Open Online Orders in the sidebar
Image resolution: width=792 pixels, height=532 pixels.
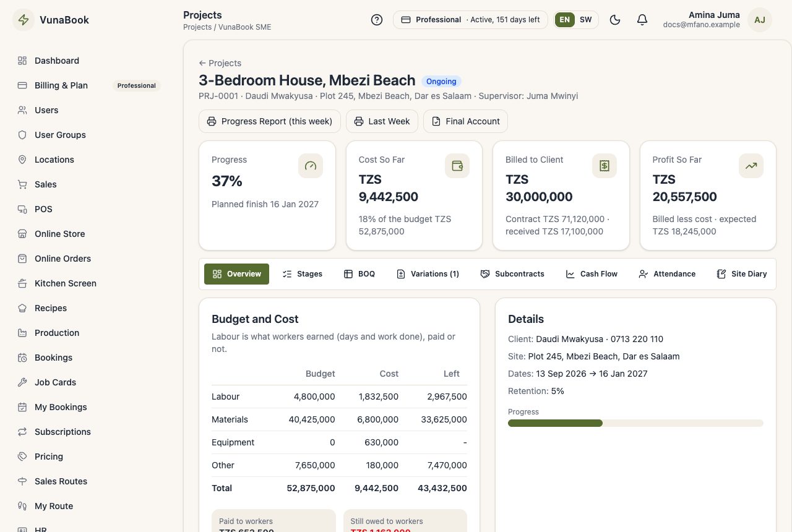click(89, 259)
